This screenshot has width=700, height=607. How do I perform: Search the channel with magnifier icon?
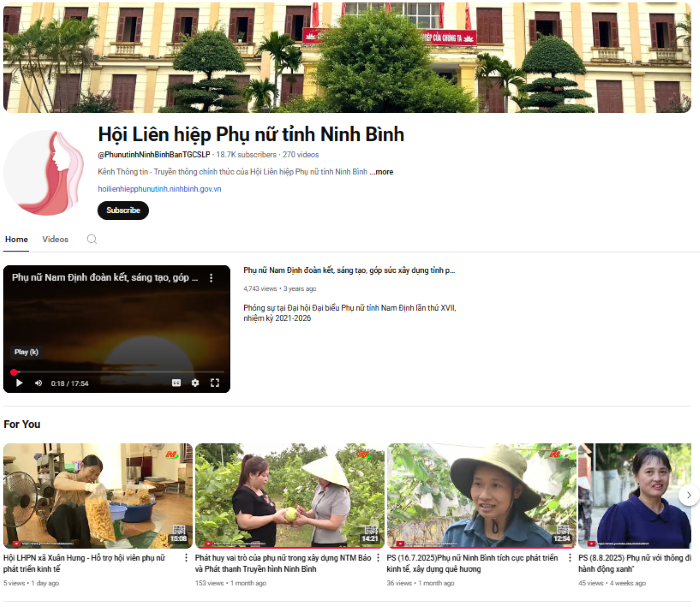tap(92, 239)
